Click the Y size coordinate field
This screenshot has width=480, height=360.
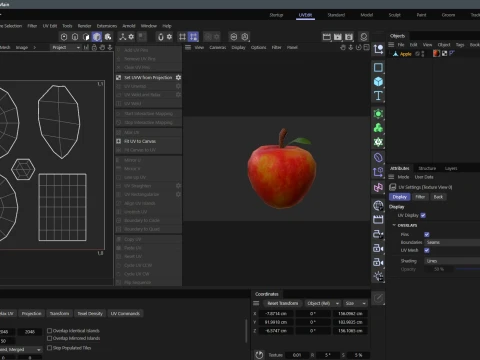(x=350, y=322)
